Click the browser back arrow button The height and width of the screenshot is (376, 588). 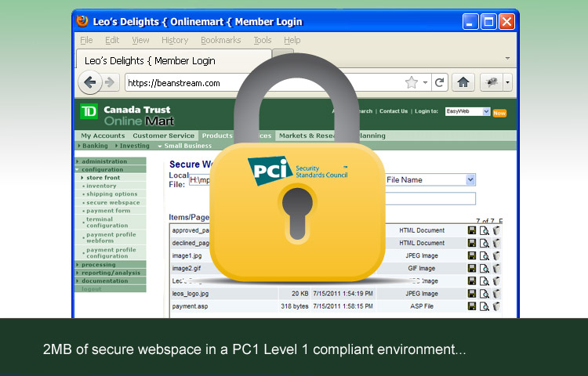90,82
